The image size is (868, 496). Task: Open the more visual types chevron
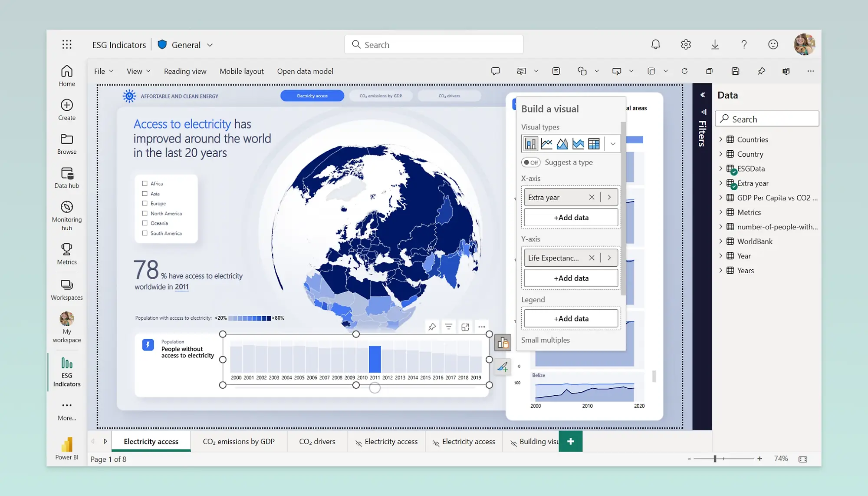pyautogui.click(x=613, y=143)
